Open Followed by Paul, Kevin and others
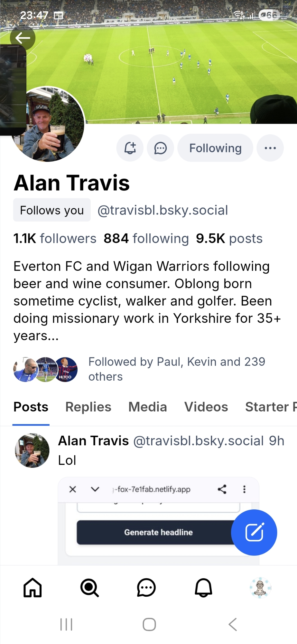297x644 pixels. [176, 369]
